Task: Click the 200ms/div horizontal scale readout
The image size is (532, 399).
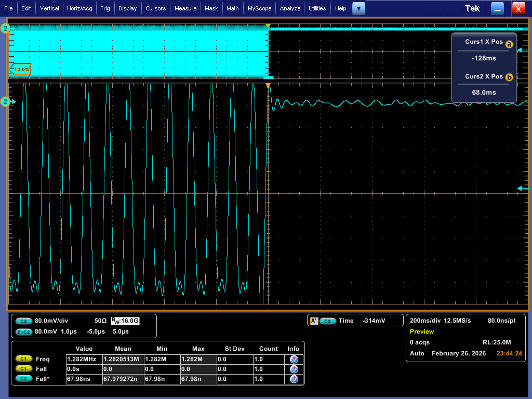Action: tap(425, 321)
